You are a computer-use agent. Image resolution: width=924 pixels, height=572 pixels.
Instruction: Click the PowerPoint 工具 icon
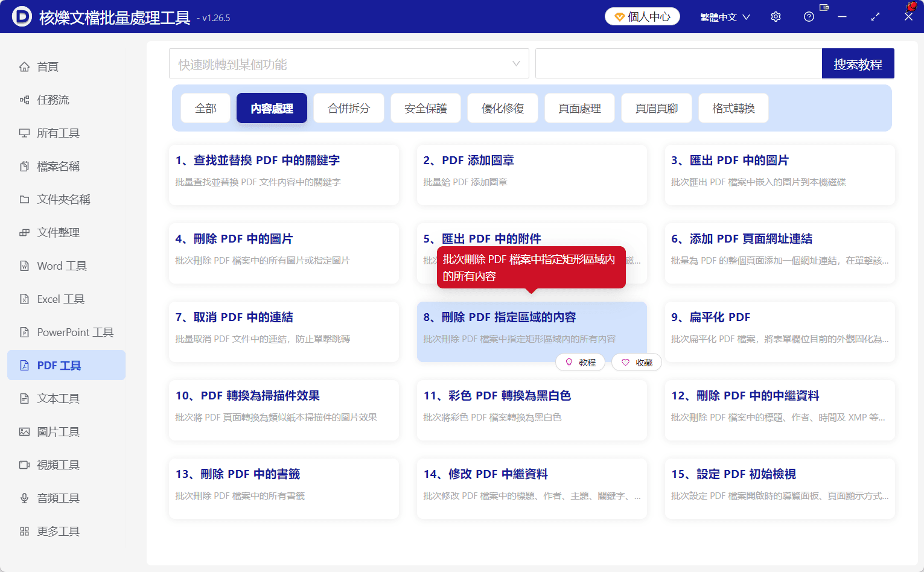click(x=24, y=332)
